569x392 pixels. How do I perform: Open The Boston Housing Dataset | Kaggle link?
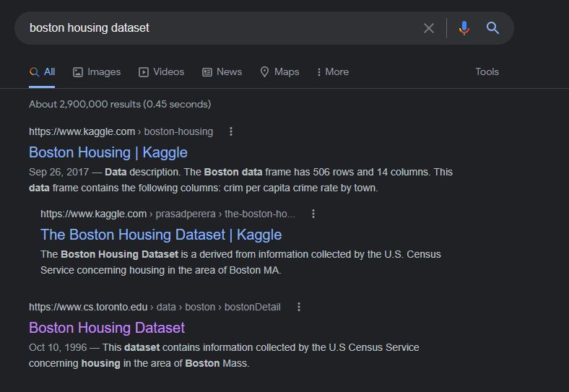161,235
